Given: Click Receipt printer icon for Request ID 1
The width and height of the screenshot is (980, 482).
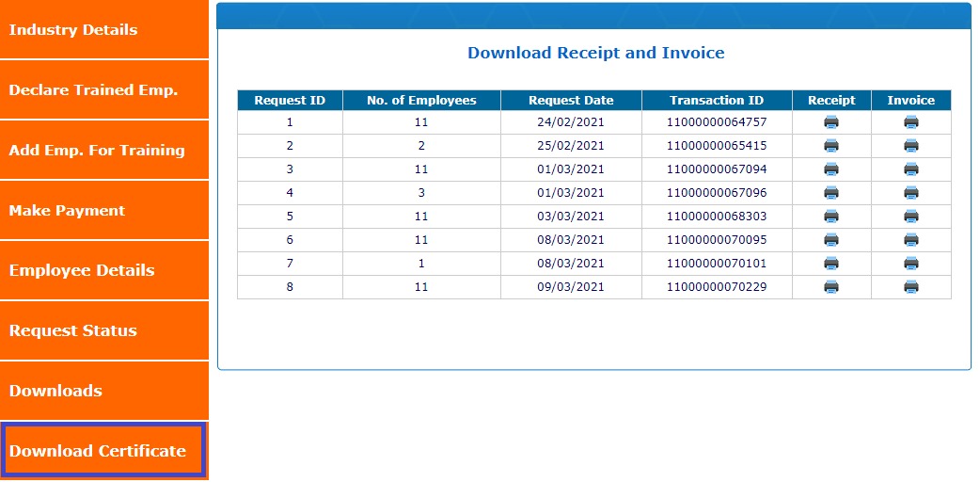Looking at the screenshot, I should tap(831, 122).
